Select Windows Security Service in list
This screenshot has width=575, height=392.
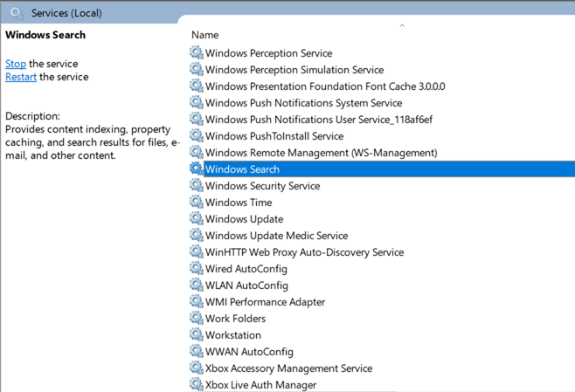(262, 186)
